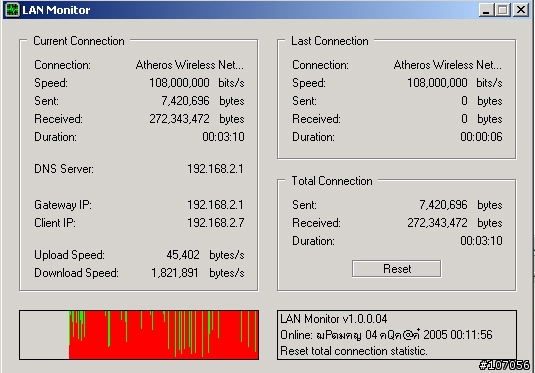Click the empty gray part of traffic graph
The width and height of the screenshot is (535, 373).
[44, 335]
